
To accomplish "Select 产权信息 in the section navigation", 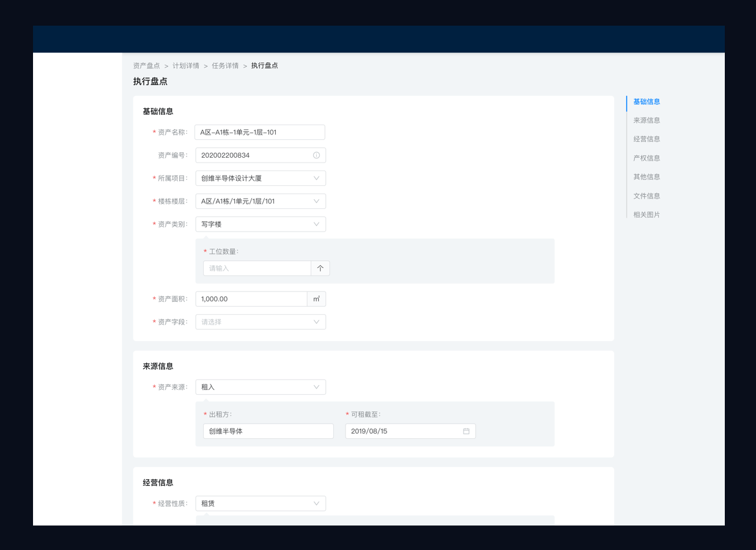I will (647, 158).
